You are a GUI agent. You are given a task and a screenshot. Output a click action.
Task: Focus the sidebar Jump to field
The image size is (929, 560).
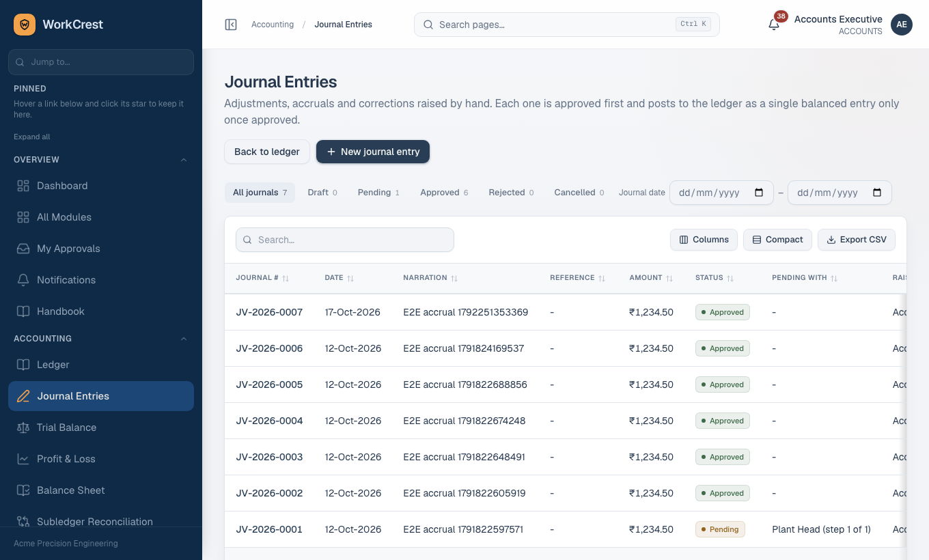click(x=101, y=62)
